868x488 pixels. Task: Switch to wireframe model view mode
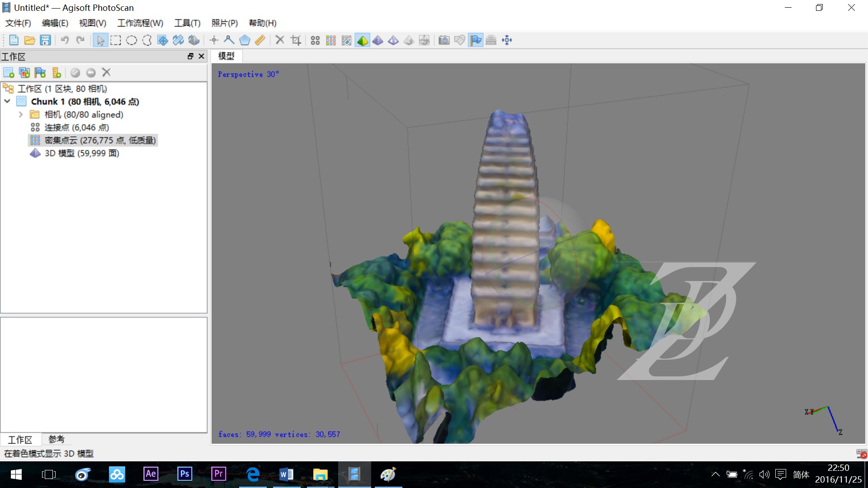(393, 40)
